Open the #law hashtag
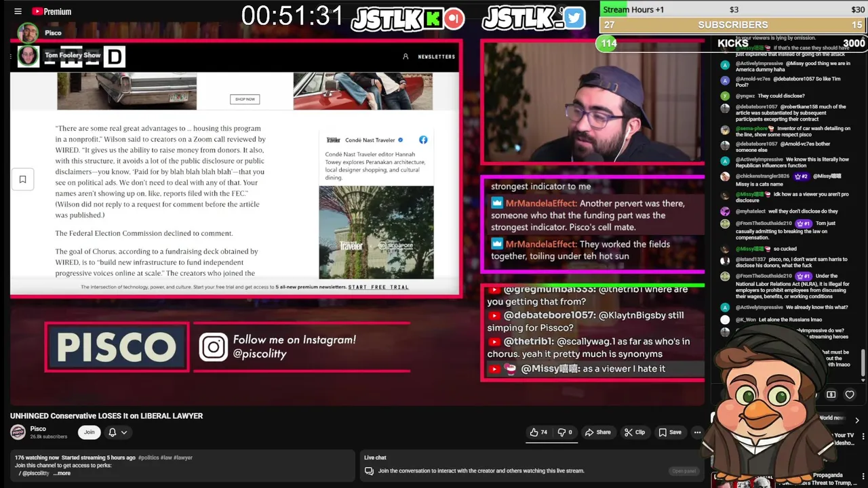This screenshot has height=488, width=868. (166, 457)
